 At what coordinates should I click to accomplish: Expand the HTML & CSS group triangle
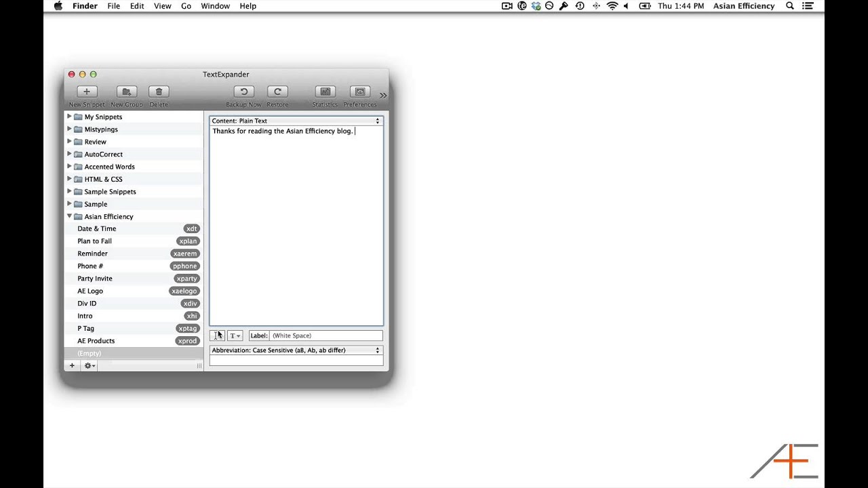(x=69, y=179)
